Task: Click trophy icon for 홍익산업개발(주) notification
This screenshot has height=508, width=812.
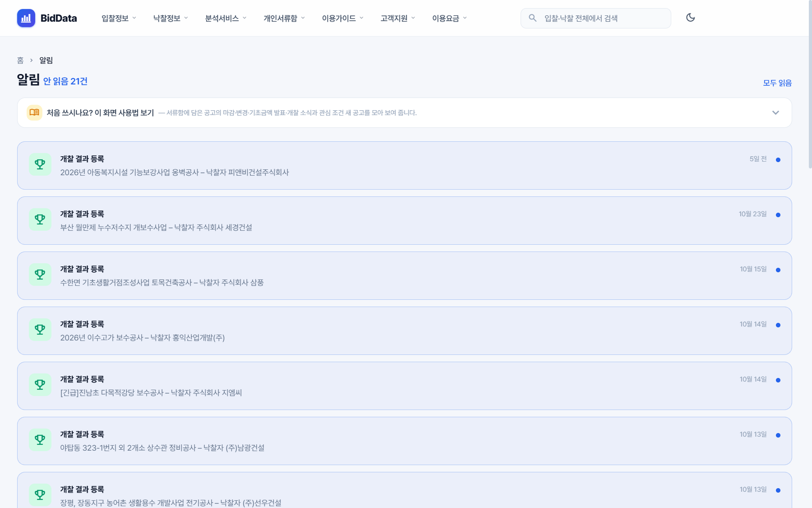Action: pos(40,330)
